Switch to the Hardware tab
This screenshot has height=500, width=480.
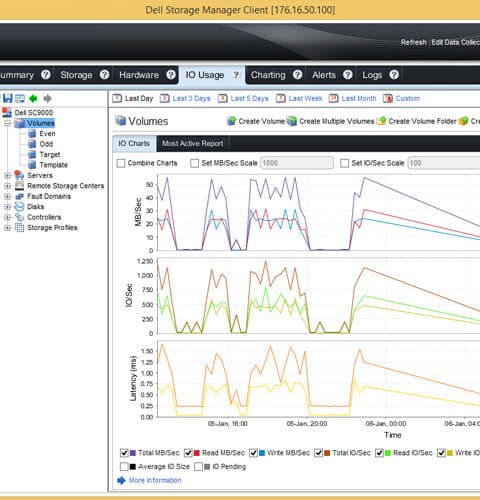tap(139, 75)
